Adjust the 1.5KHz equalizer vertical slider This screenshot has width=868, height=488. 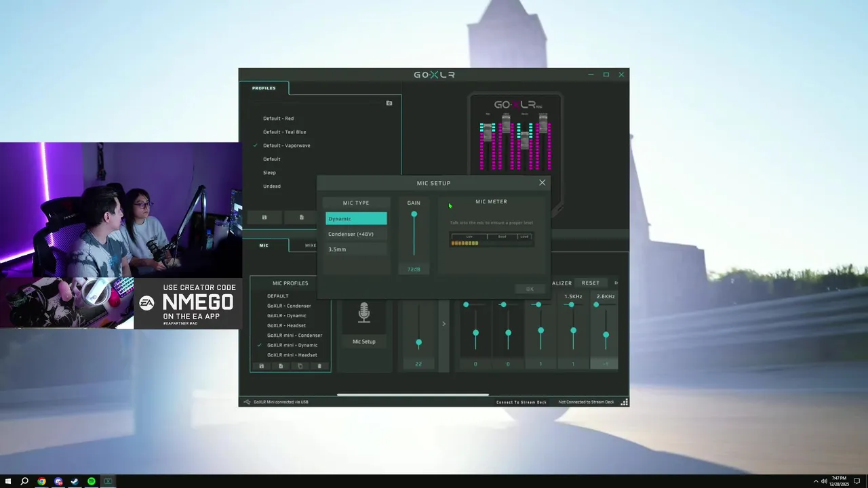click(x=573, y=331)
